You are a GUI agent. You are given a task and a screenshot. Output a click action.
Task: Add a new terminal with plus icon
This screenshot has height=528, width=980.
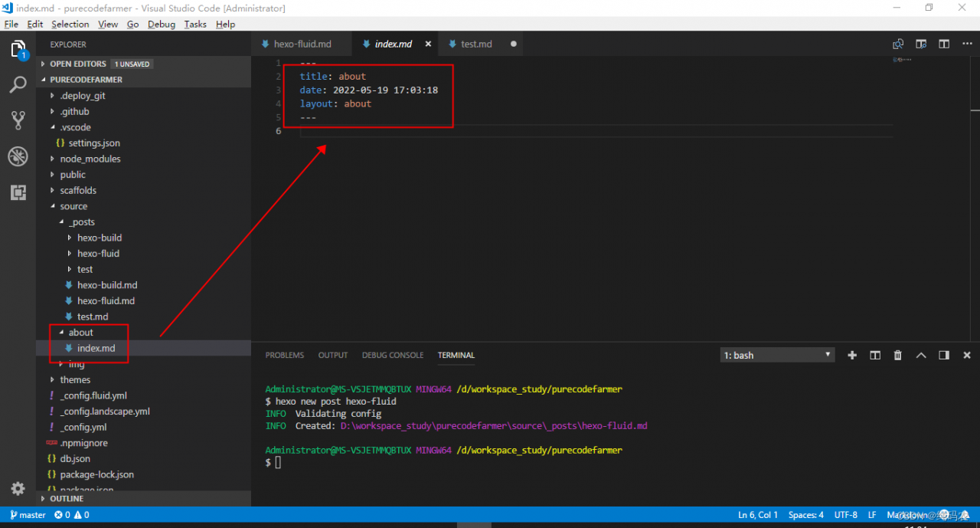click(852, 356)
